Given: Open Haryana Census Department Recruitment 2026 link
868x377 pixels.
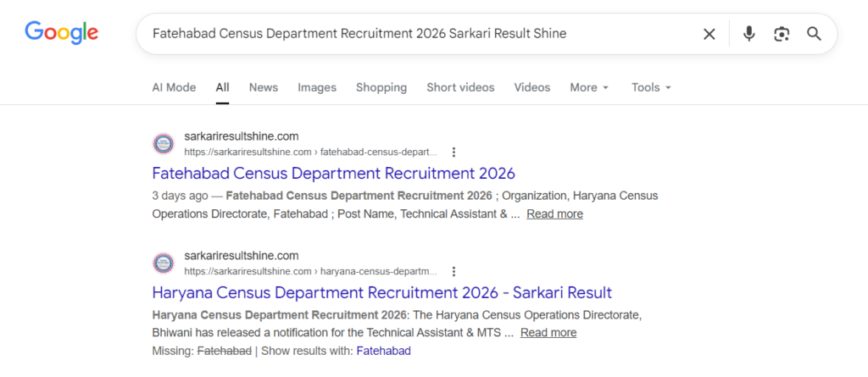Looking at the screenshot, I should coord(381,293).
